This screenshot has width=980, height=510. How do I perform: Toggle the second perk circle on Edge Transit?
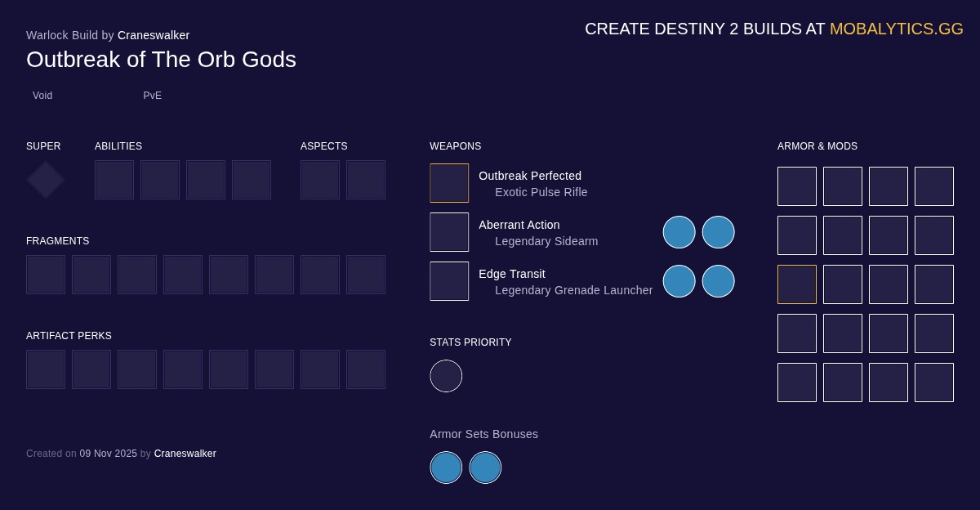tap(719, 280)
